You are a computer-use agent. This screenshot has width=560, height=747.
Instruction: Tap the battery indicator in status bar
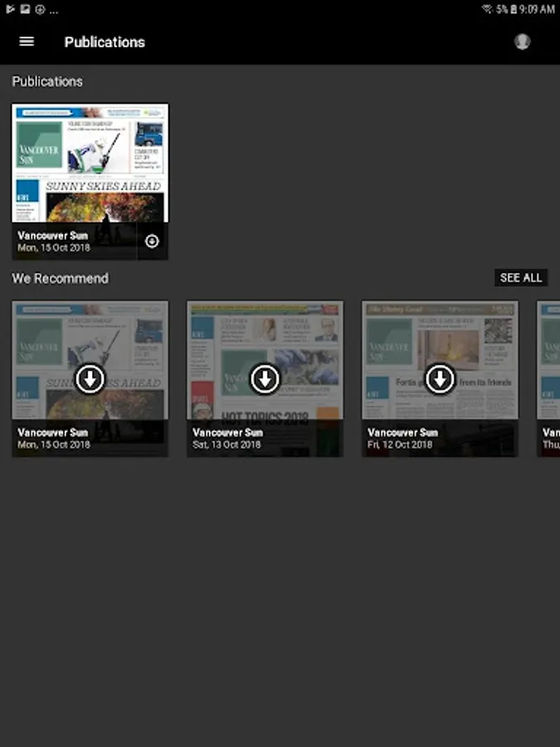(x=514, y=9)
